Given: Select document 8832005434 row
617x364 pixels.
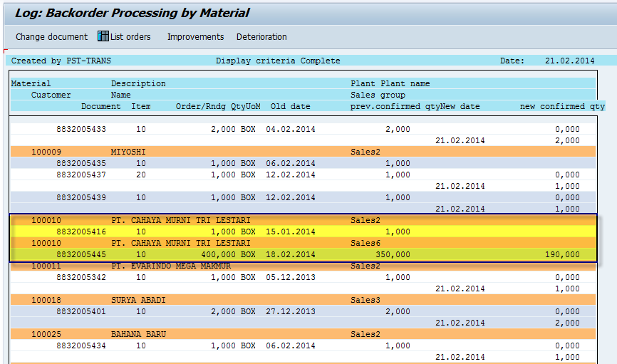Looking at the screenshot, I should 81,345.
